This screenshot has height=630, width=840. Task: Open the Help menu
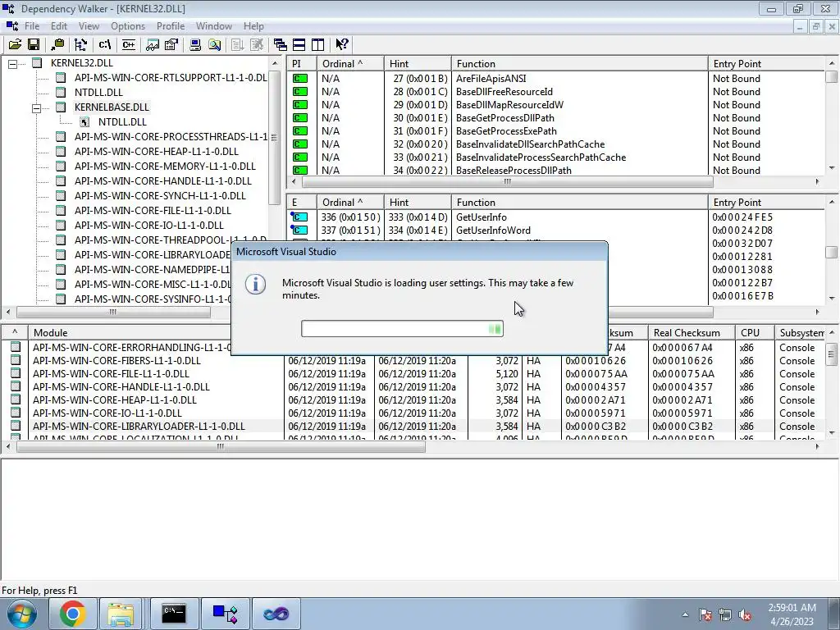tap(253, 26)
